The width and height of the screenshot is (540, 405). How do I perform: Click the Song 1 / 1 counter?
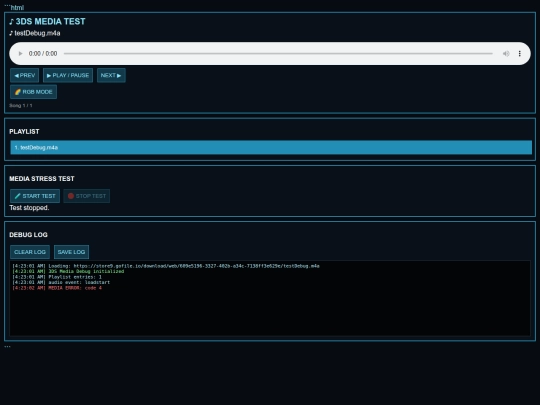[x=21, y=105]
